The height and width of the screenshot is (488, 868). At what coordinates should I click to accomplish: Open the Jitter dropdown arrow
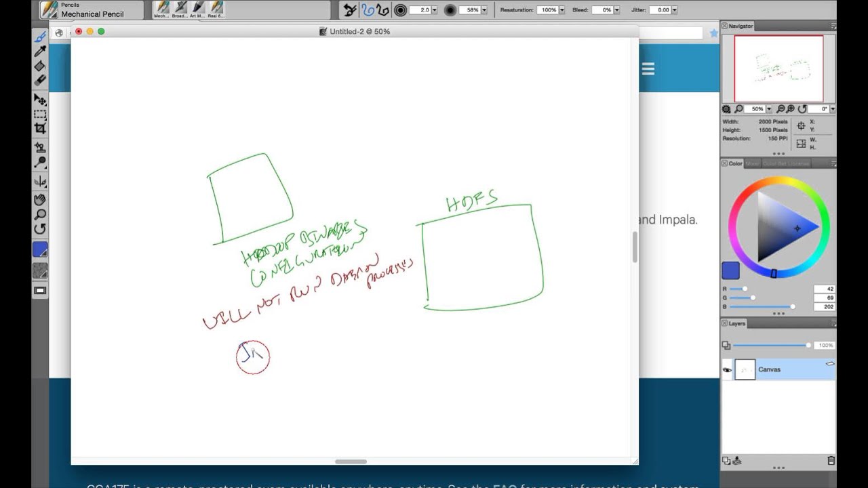[675, 10]
